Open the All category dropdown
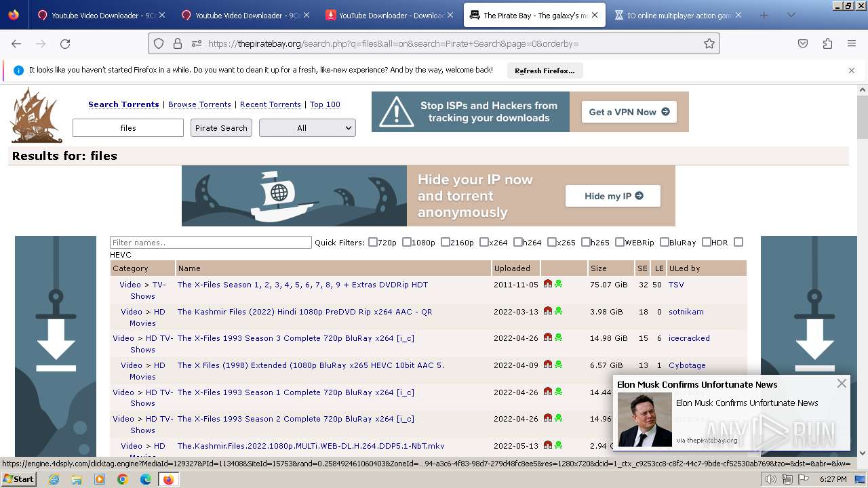 pyautogui.click(x=307, y=127)
